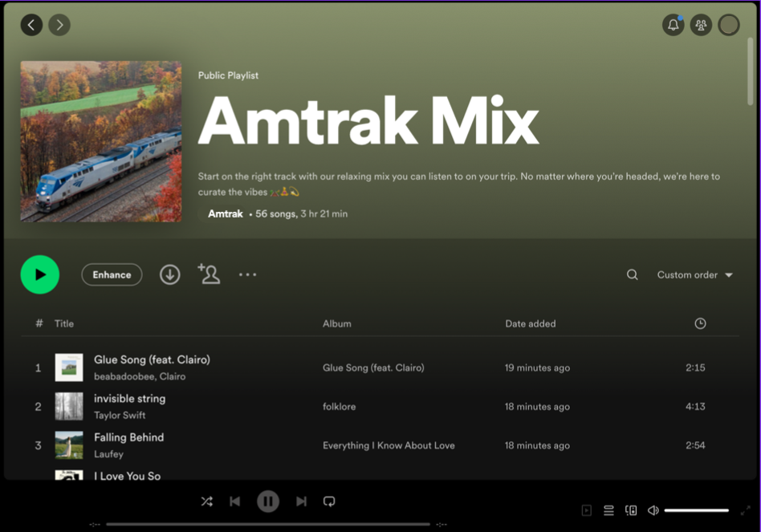Open the folklore album link
The image size is (761, 532).
coord(340,406)
